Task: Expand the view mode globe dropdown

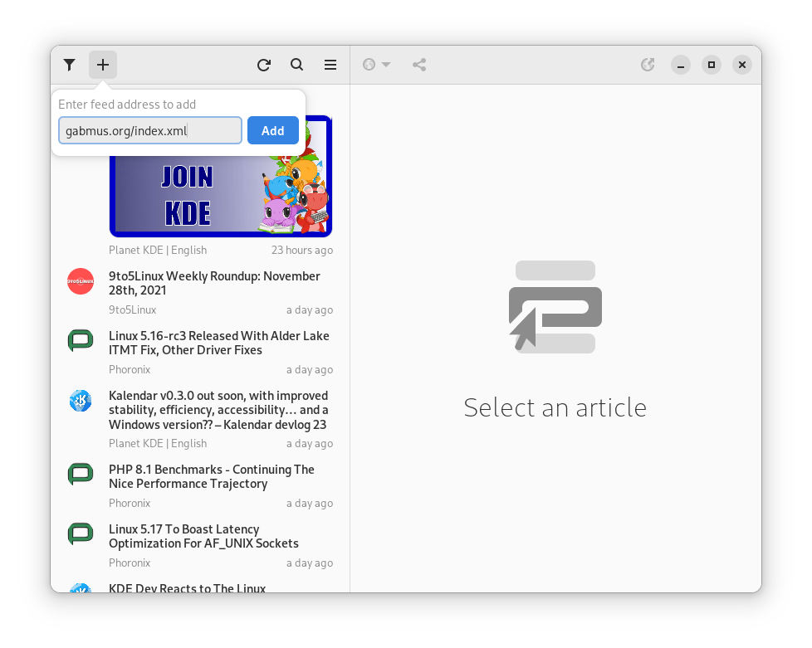Action: [377, 65]
